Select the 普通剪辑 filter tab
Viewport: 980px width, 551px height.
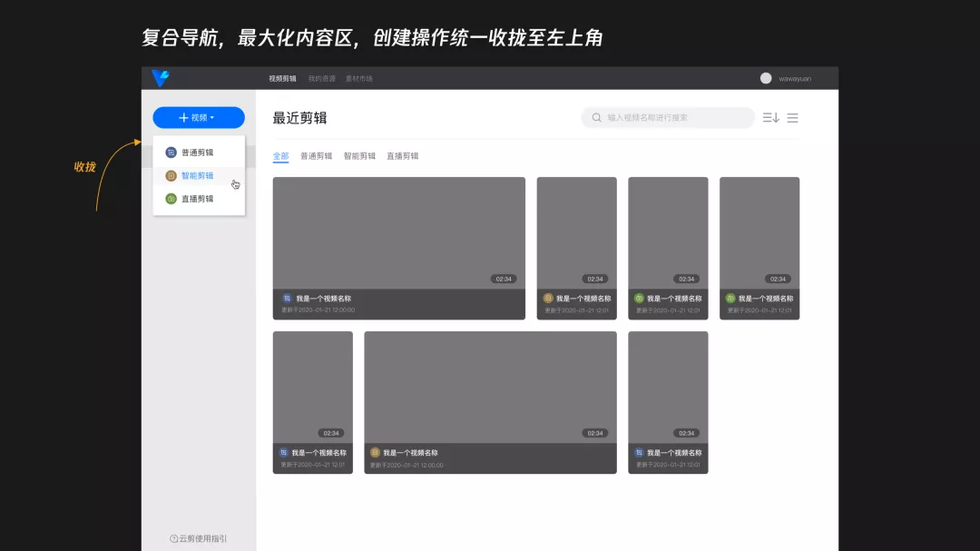coord(317,156)
